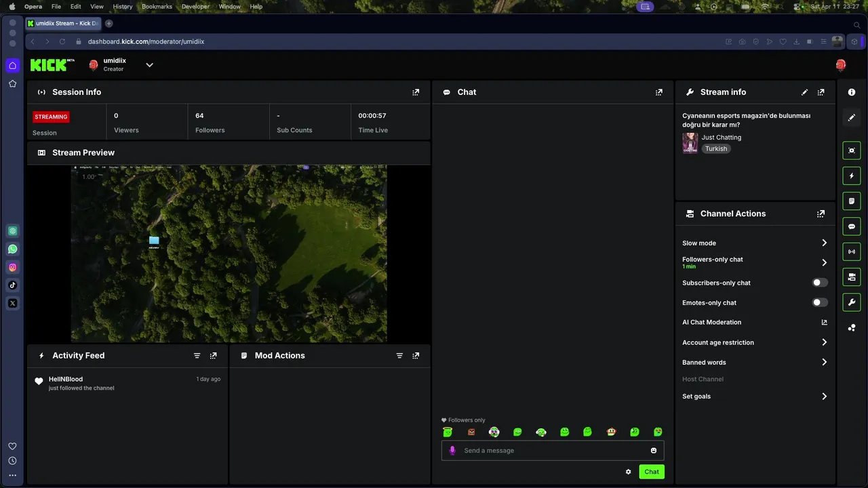The width and height of the screenshot is (868, 488).
Task: Pop out the Channel Actions panel
Action: [821, 213]
